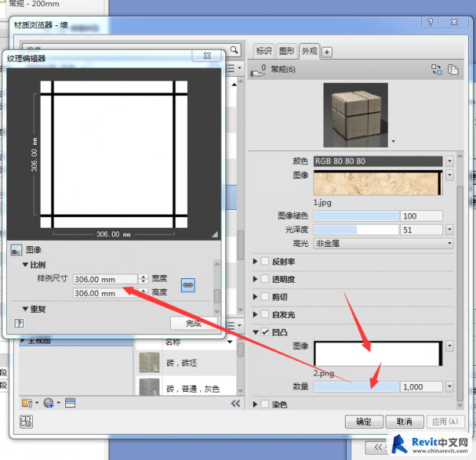Open the material library folder icon

(x=28, y=403)
